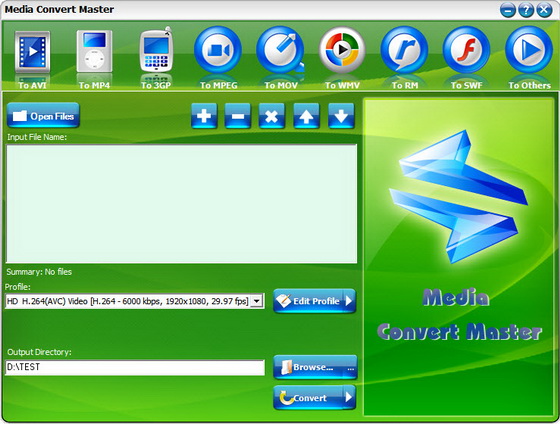Click the Output Directory D:\TEST field
This screenshot has height=424, width=560.
click(x=135, y=368)
